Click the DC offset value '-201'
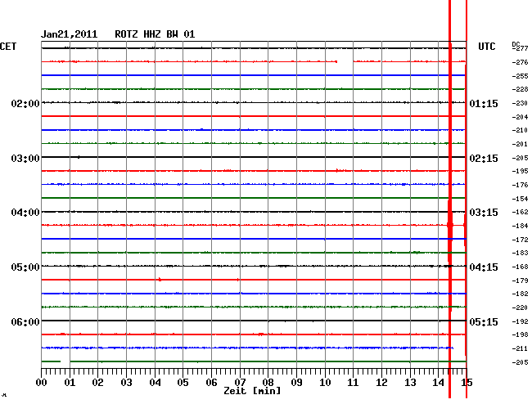 pyautogui.click(x=520, y=145)
